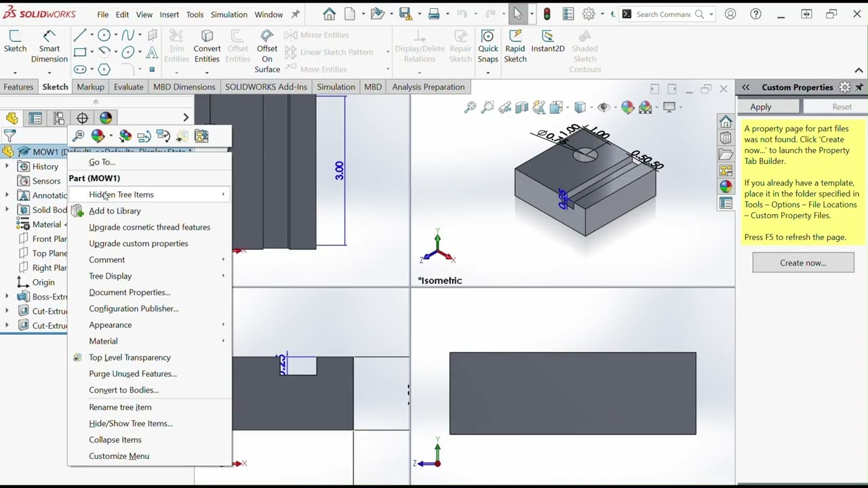Image resolution: width=868 pixels, height=488 pixels.
Task: Switch to the Evaluate tab
Action: (128, 87)
